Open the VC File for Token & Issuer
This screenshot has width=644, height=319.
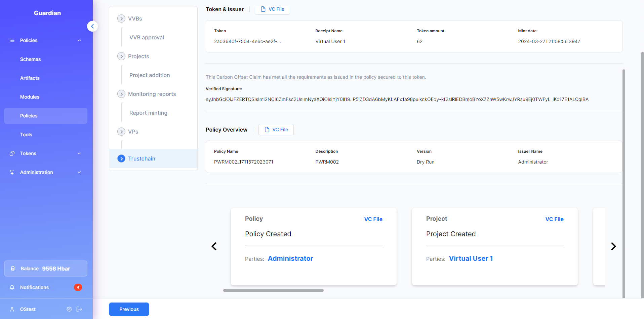[272, 9]
